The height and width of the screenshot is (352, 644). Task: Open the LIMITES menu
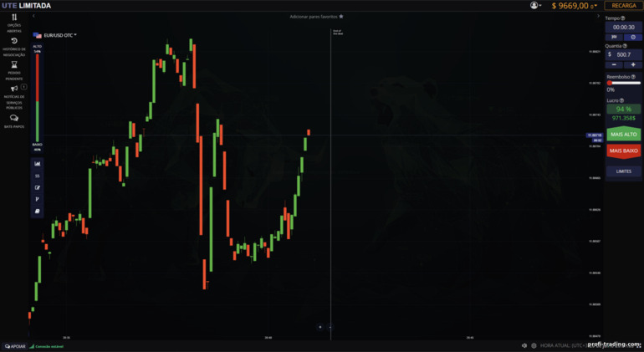click(x=624, y=171)
